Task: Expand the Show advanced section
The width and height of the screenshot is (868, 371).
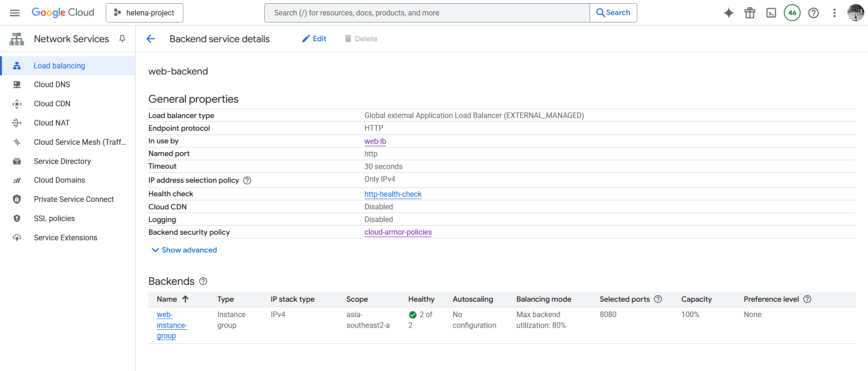Action: click(x=184, y=250)
